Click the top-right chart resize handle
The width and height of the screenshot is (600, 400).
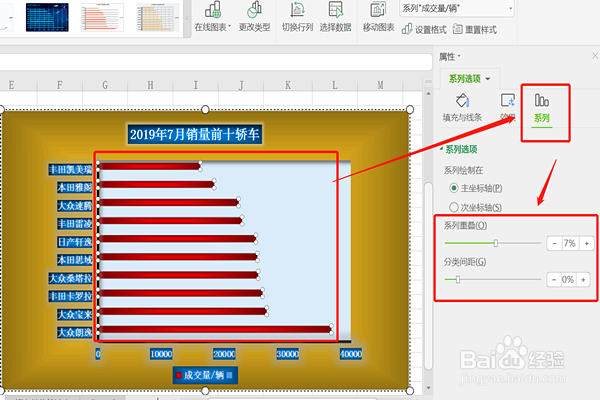[x=410, y=110]
